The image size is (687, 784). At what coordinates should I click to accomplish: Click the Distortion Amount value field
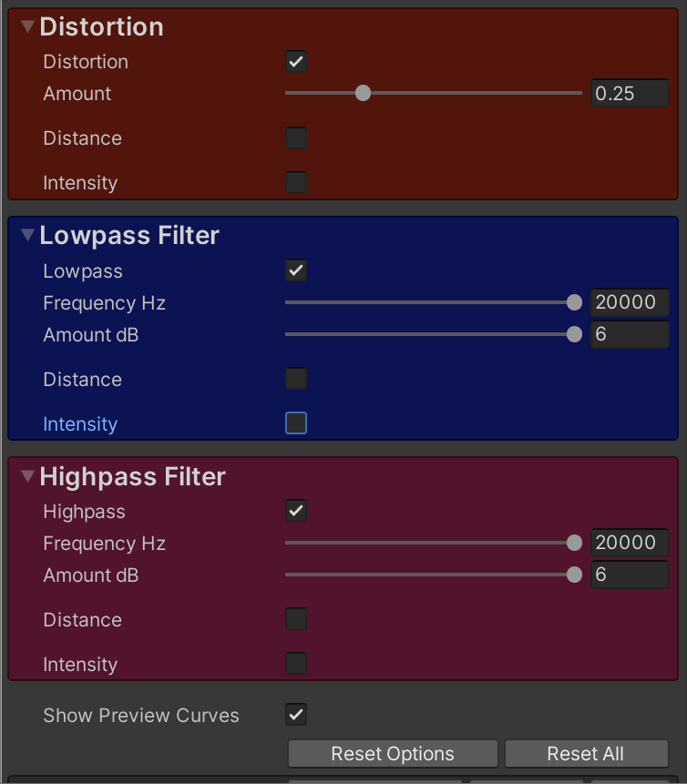click(x=630, y=93)
